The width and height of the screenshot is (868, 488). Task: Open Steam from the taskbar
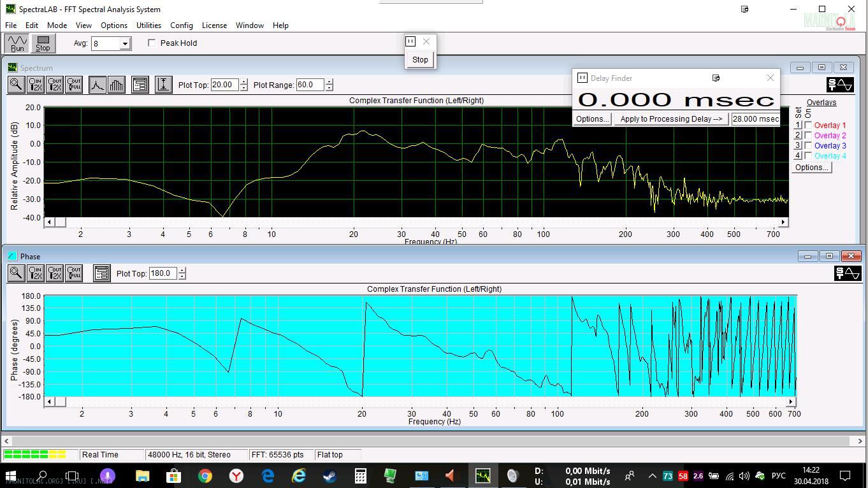pos(329,476)
